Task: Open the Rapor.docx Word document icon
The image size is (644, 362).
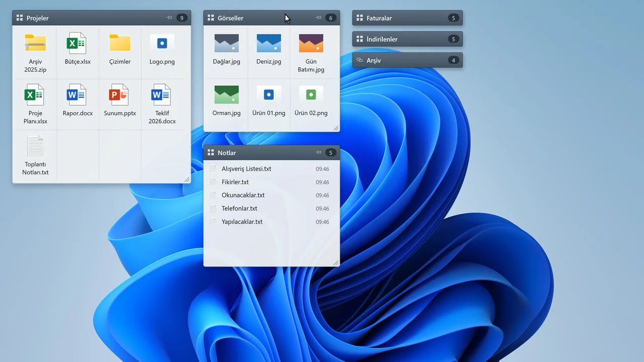Action: pos(77,95)
